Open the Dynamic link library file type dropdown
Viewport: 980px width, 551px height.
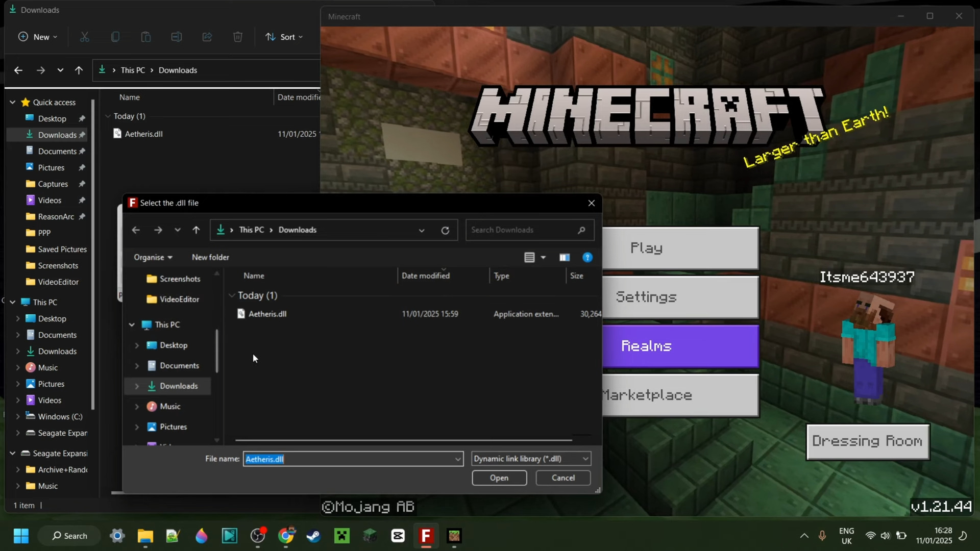[531, 459]
